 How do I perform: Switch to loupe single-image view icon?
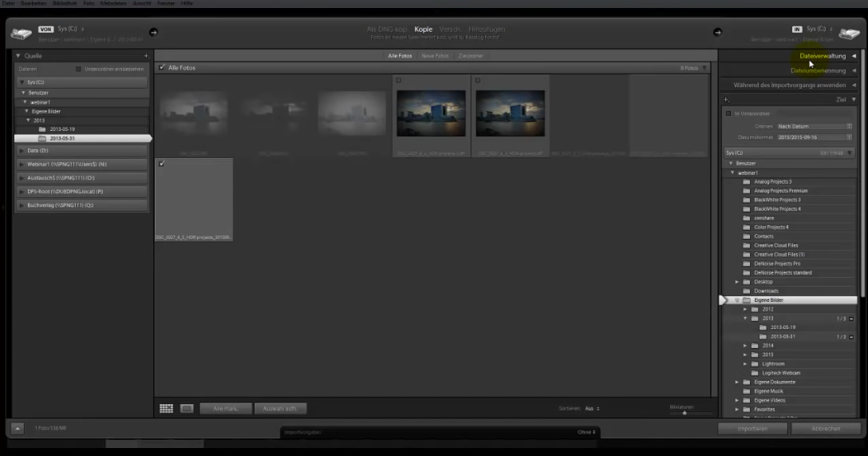point(187,408)
